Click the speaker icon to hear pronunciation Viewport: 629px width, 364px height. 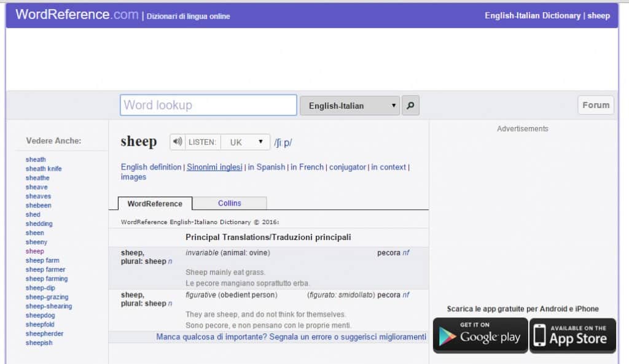[177, 141]
